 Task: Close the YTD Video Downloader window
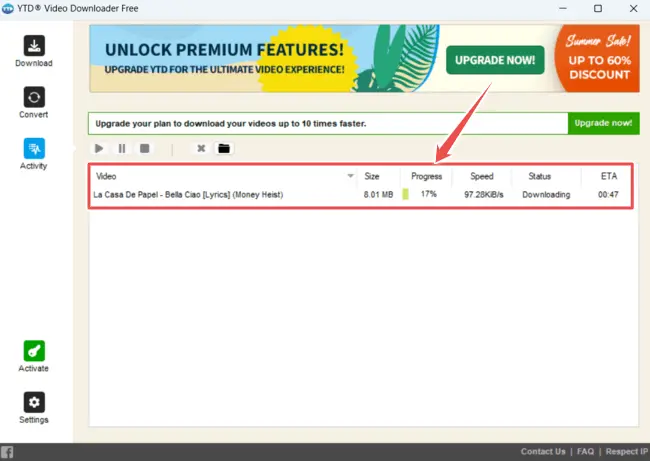pos(633,8)
